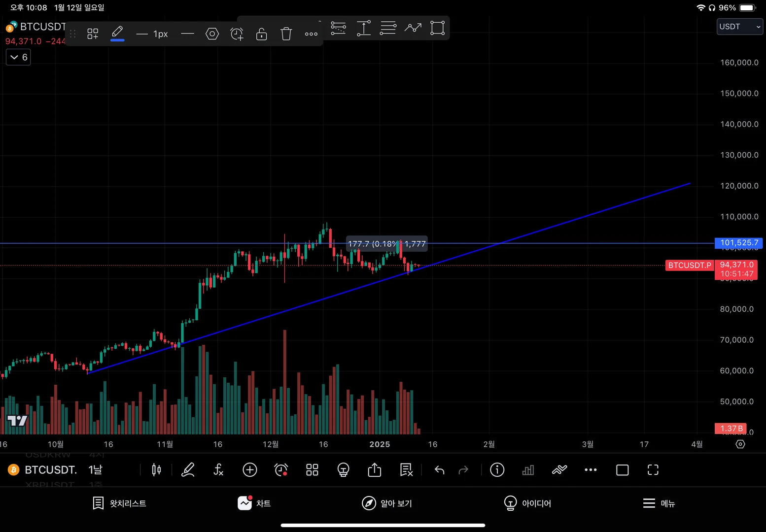Redo the chart action
Screen dimensions: 766x532
(463, 470)
